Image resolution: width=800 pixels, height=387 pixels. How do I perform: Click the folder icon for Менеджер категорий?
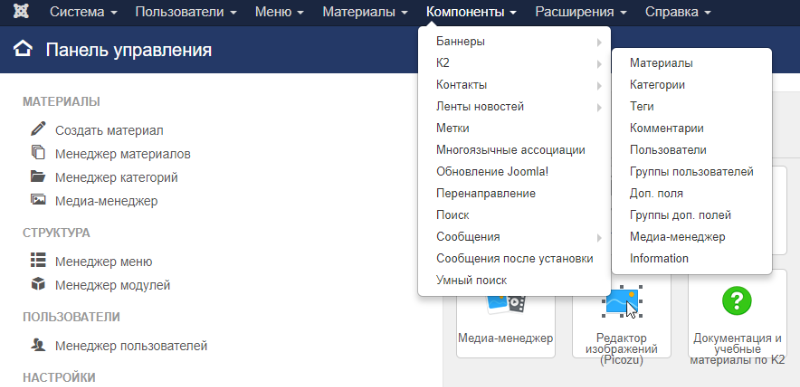pos(38,176)
